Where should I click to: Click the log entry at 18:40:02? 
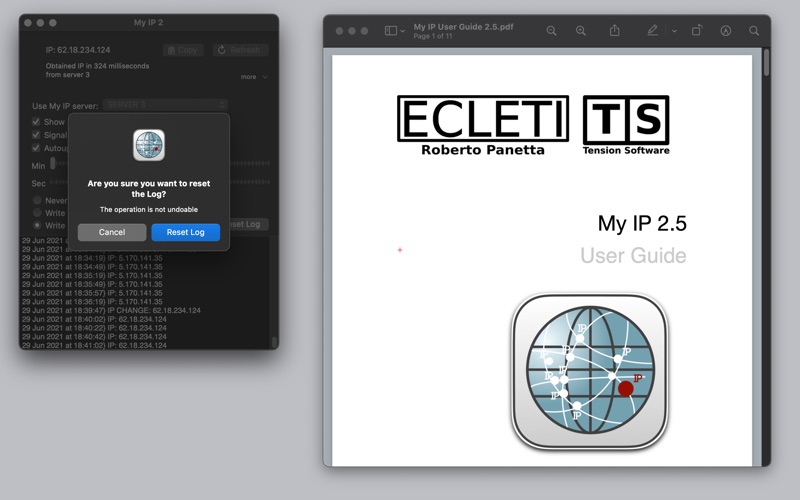pyautogui.click(x=94, y=319)
